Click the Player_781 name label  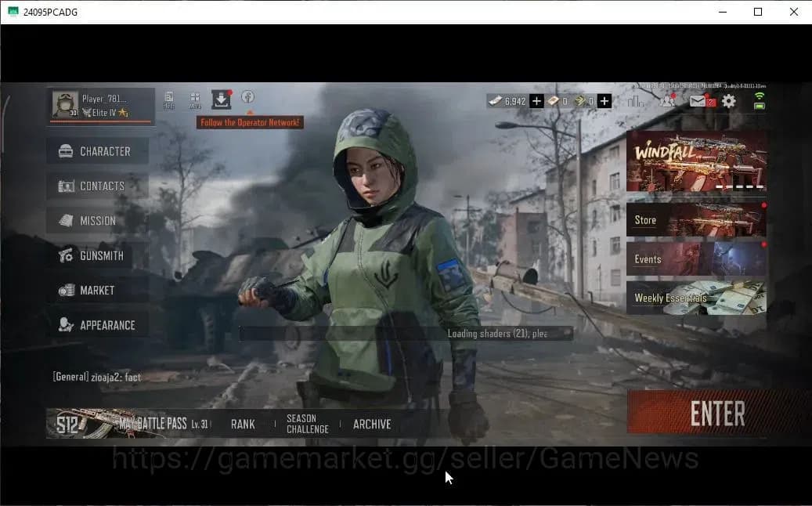(x=104, y=99)
